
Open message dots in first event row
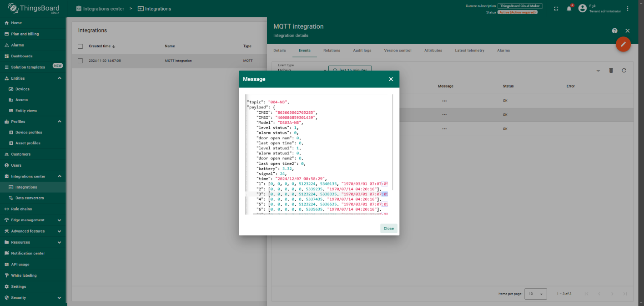[444, 101]
